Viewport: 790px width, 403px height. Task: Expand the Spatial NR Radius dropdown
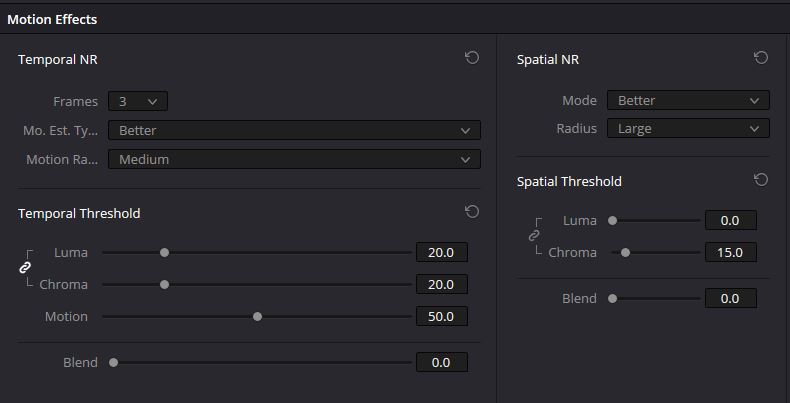[688, 128]
